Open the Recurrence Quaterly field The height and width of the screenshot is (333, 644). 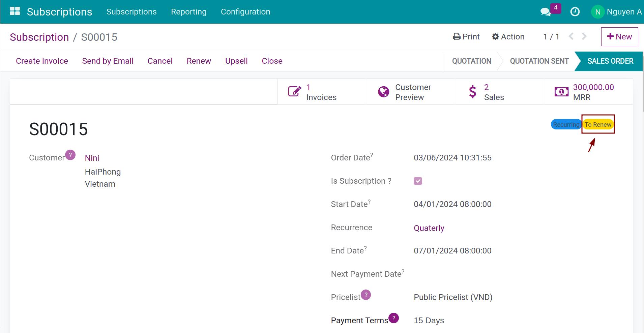429,228
